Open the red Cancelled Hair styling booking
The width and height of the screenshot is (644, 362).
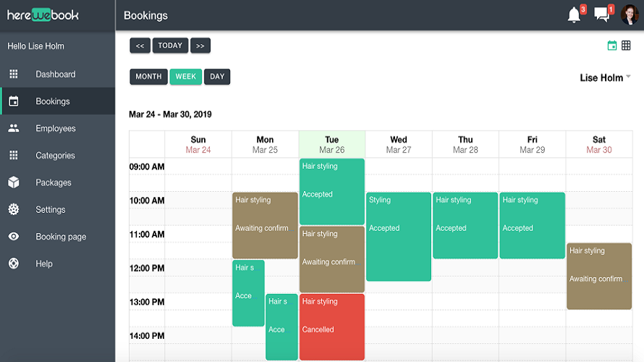(x=332, y=327)
